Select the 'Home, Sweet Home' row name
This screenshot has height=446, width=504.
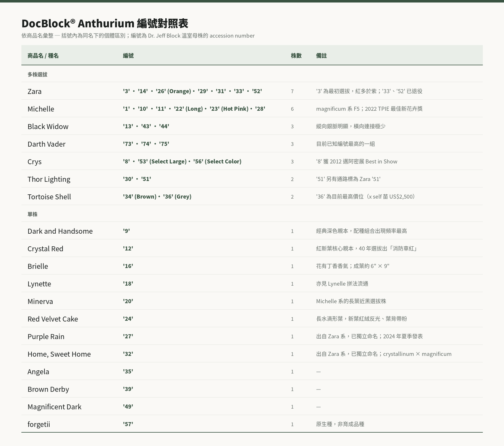pos(59,354)
